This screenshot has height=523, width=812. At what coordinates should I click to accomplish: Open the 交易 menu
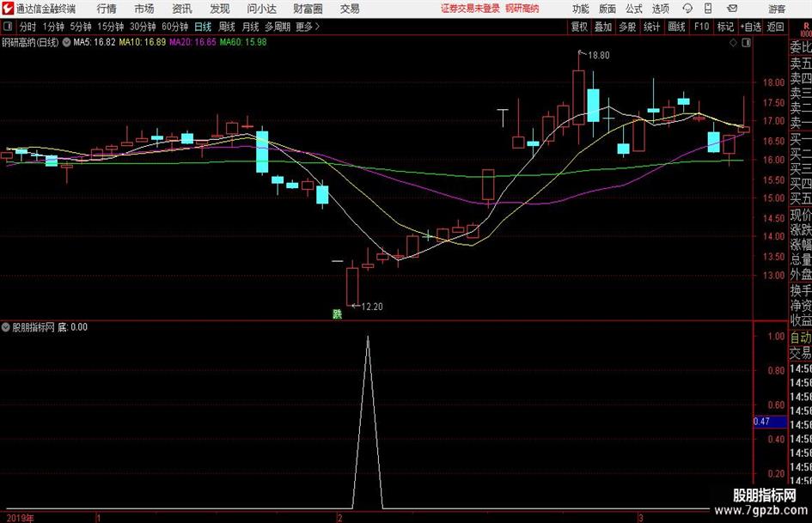click(350, 9)
